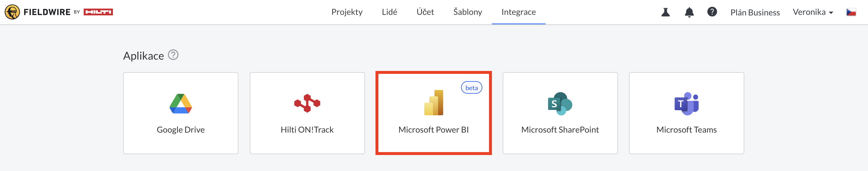This screenshot has width=868, height=171.
Task: Open the notifications bell
Action: tap(689, 12)
